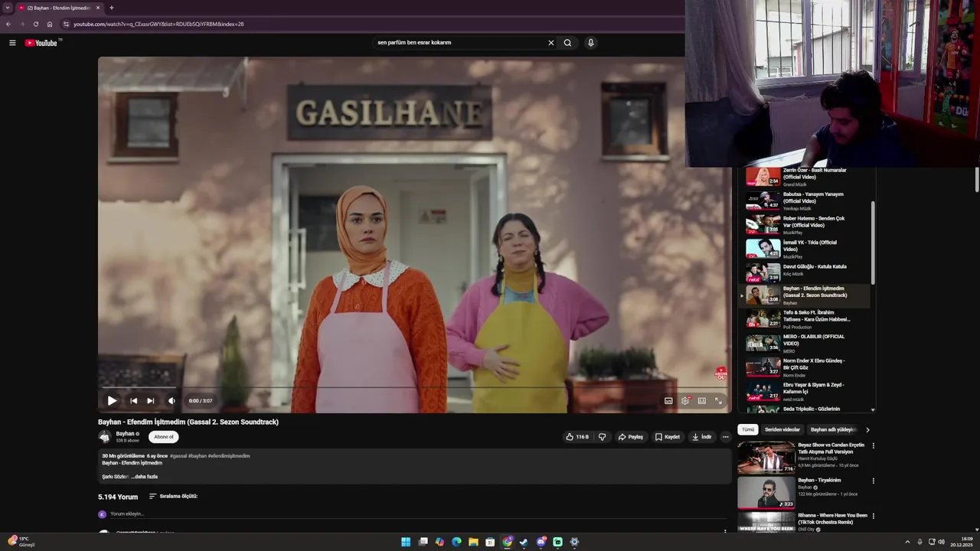Open the #gassal hashtag link

click(178, 456)
